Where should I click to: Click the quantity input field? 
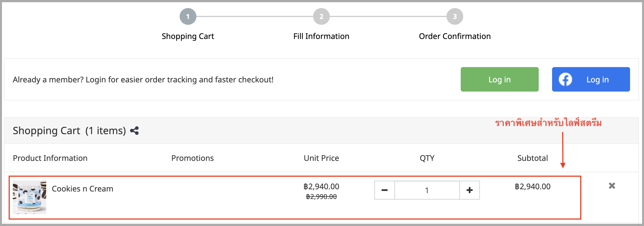click(427, 190)
